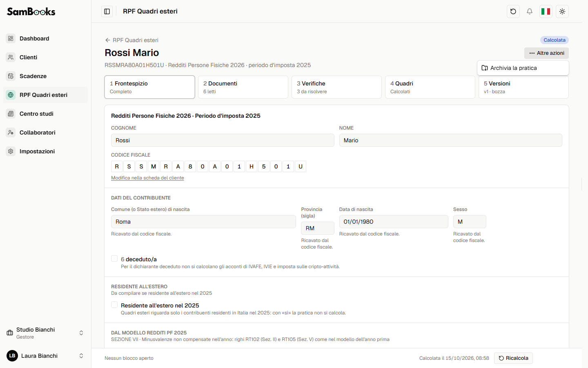Open the Collaboratori sidebar label
588x368 pixels.
38,132
